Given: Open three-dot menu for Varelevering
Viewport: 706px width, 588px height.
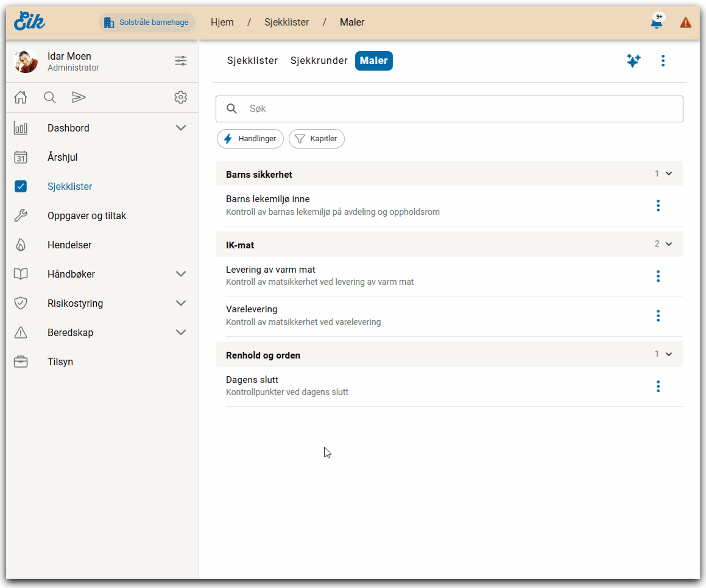Looking at the screenshot, I should [x=658, y=316].
